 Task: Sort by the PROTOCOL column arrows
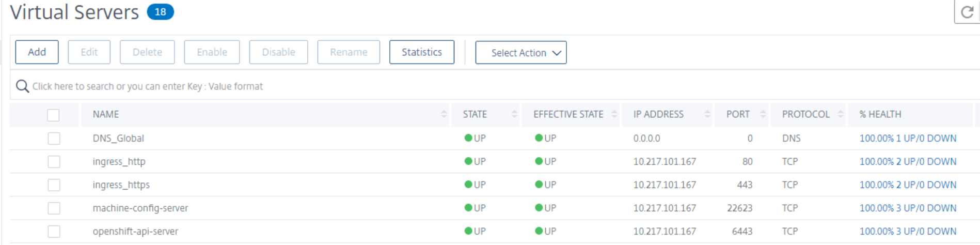(x=841, y=114)
